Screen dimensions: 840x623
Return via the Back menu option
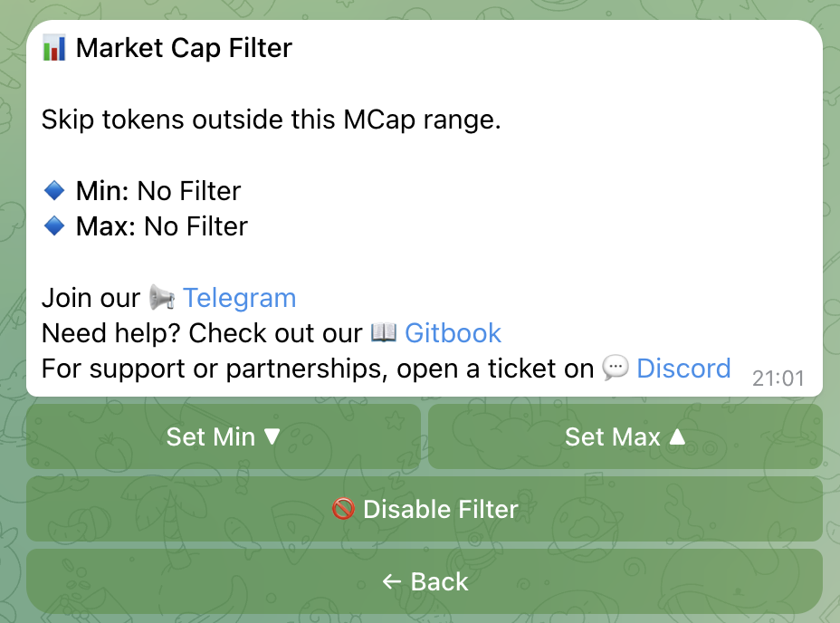(x=425, y=580)
